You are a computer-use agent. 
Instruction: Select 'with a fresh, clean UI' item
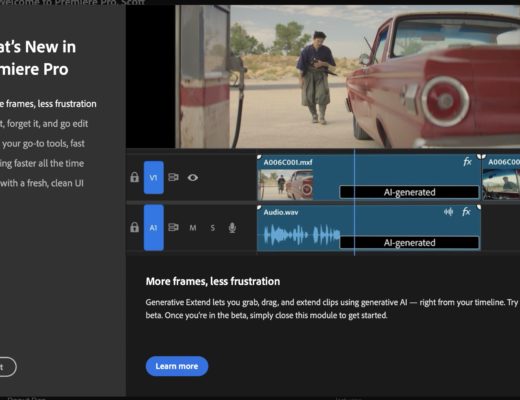coord(42,183)
